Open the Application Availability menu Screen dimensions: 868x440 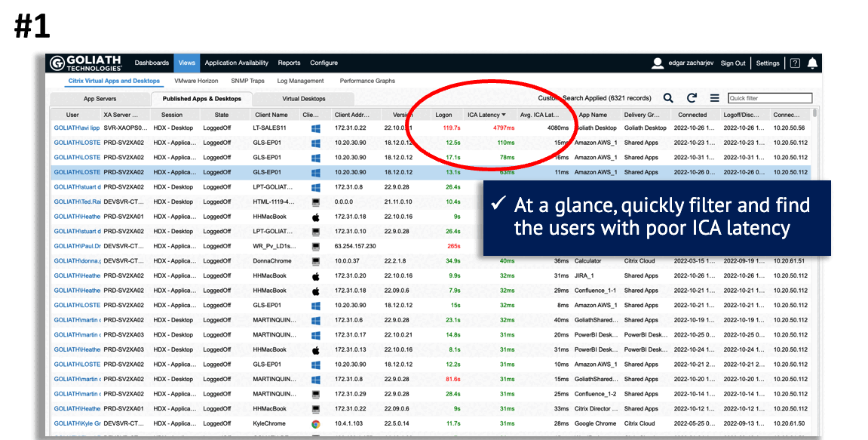pos(236,63)
